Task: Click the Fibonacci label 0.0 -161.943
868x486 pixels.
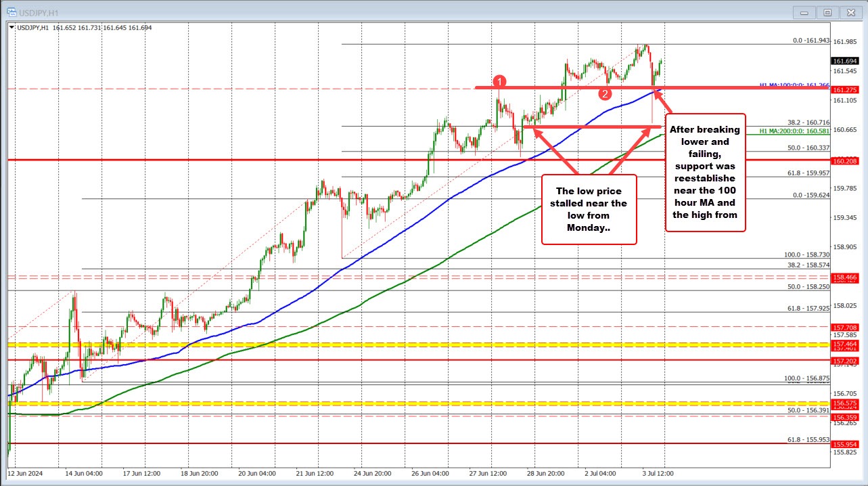Action: coord(810,41)
